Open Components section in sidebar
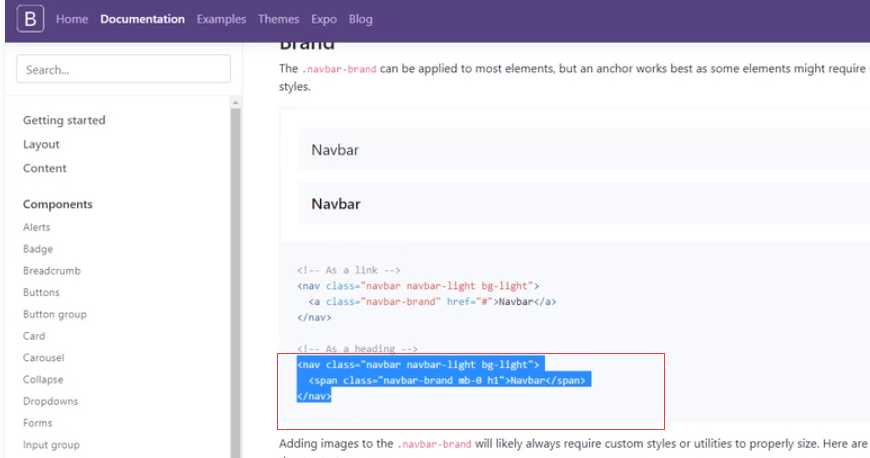 tap(58, 204)
